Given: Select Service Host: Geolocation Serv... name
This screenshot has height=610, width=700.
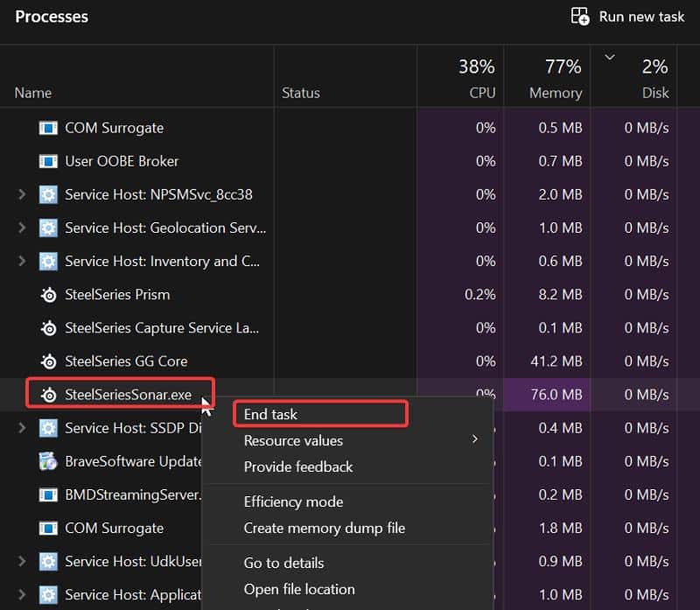Looking at the screenshot, I should [x=165, y=228].
